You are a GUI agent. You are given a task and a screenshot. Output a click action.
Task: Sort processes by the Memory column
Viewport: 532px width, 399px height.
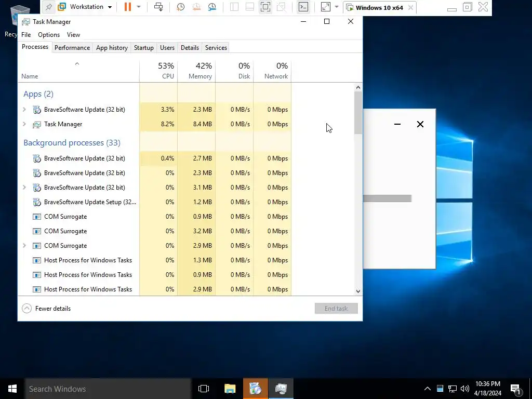(196, 71)
